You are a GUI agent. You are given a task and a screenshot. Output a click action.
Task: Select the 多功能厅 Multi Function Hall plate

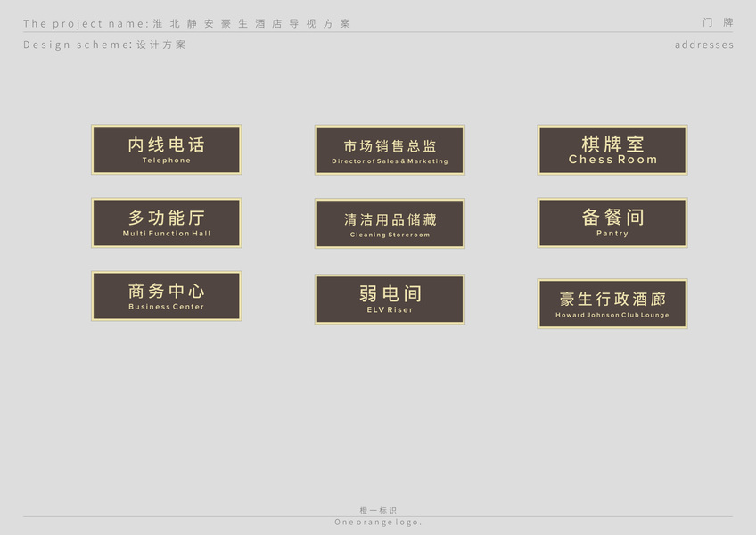[167, 223]
